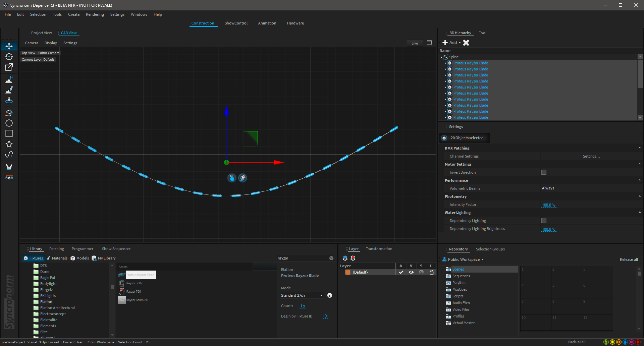Image resolution: width=644 pixels, height=346 pixels.
Task: Select the star shape tool
Action: point(9,144)
